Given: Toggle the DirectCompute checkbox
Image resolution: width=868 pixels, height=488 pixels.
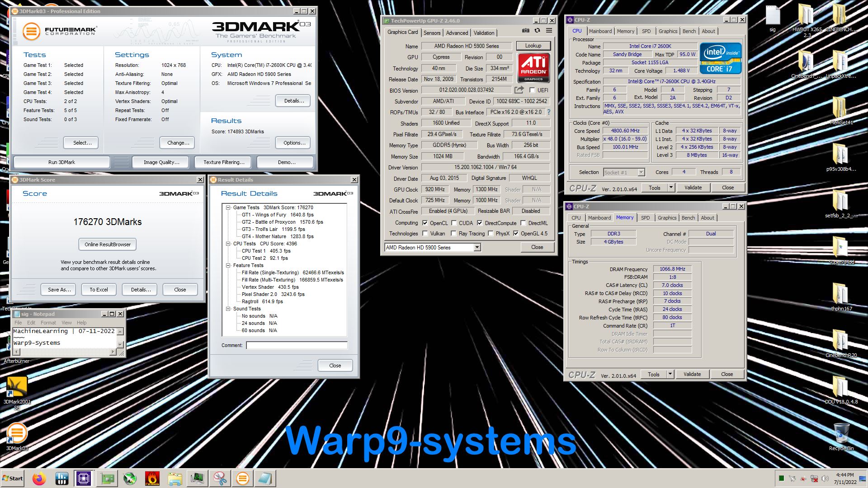Looking at the screenshot, I should click(x=480, y=223).
